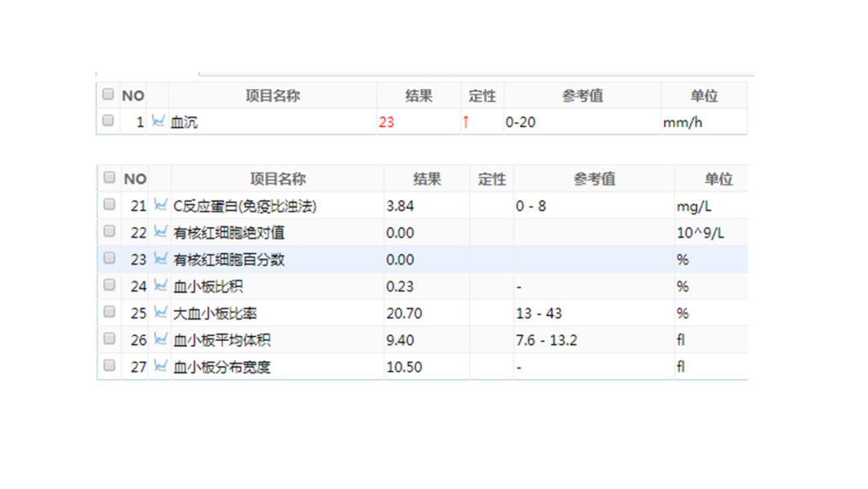
Task: Click the NO header in the second table
Action: click(x=135, y=179)
